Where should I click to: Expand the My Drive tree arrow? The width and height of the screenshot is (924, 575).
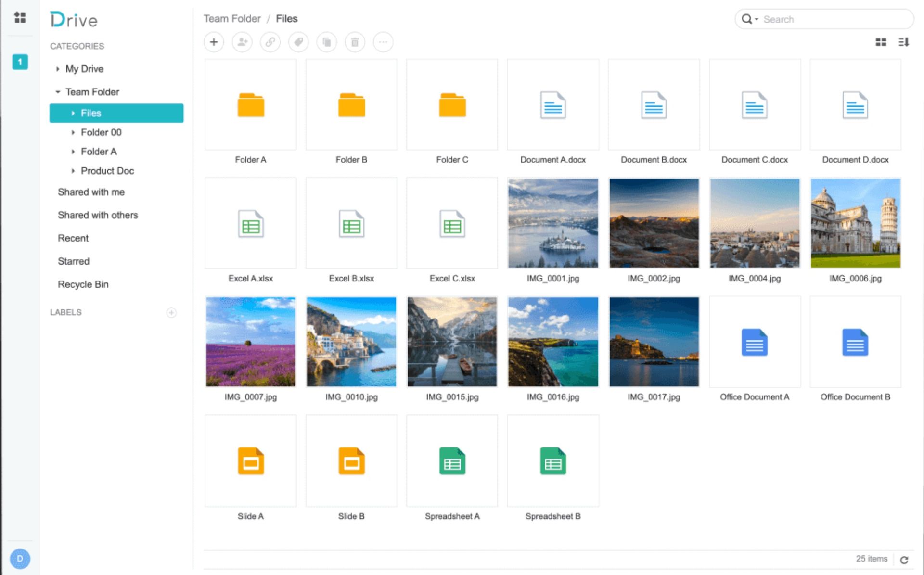[x=58, y=69]
